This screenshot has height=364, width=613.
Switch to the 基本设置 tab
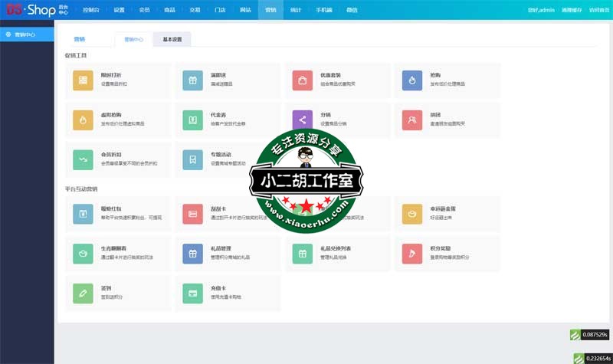point(172,39)
